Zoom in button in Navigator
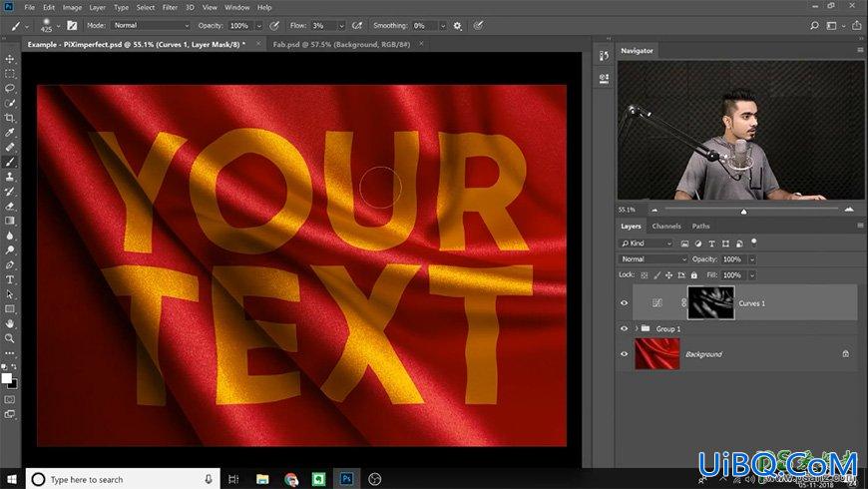This screenshot has height=489, width=868. point(849,210)
